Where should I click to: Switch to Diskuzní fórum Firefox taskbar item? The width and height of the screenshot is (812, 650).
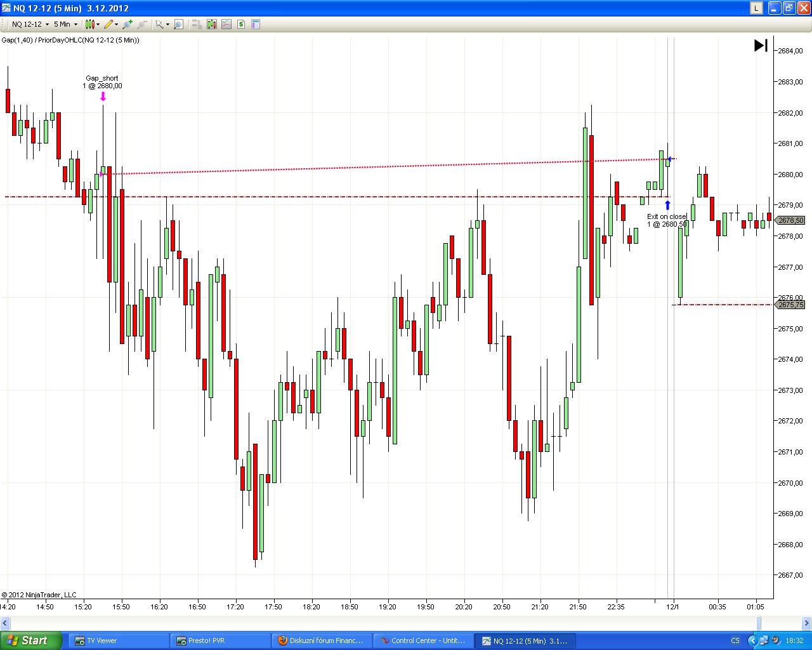pos(322,640)
